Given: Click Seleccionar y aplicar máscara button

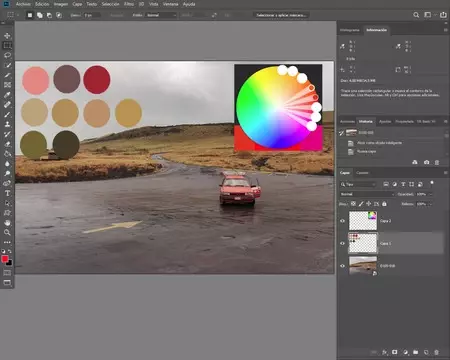Looking at the screenshot, I should [281, 15].
